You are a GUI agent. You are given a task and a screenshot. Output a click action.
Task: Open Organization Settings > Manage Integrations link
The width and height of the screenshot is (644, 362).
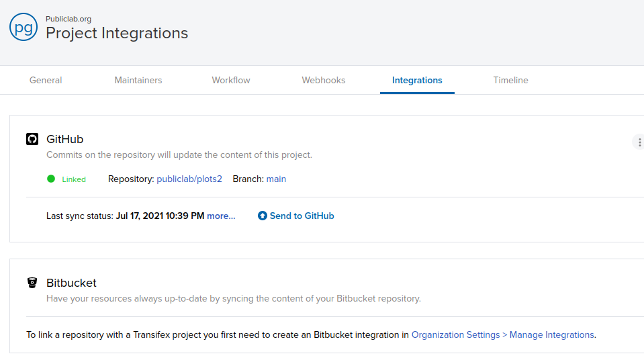coord(503,335)
